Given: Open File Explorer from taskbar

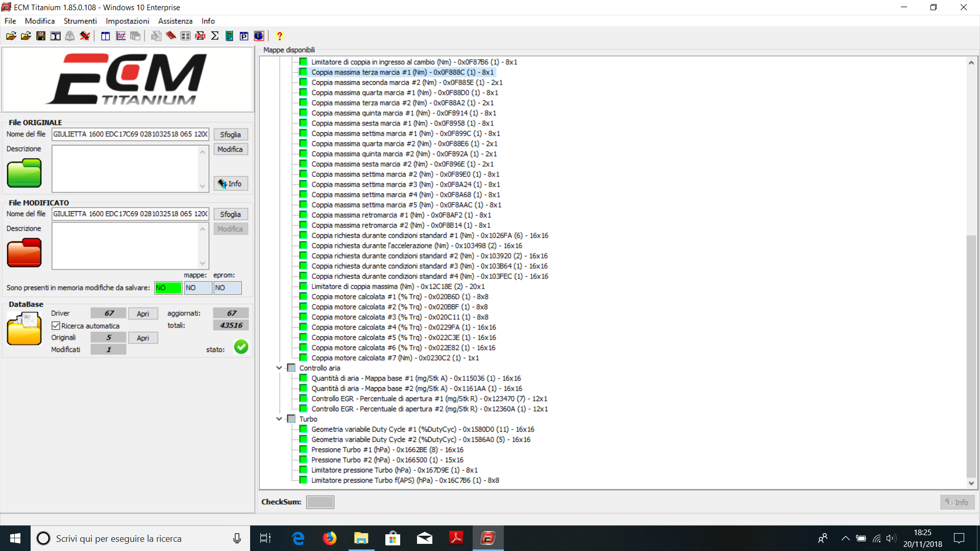Looking at the screenshot, I should click(361, 538).
